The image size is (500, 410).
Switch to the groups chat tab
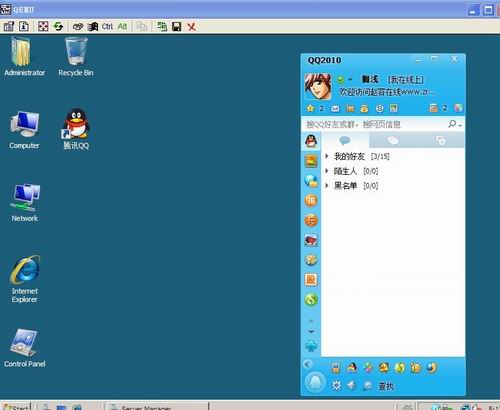coord(393,141)
